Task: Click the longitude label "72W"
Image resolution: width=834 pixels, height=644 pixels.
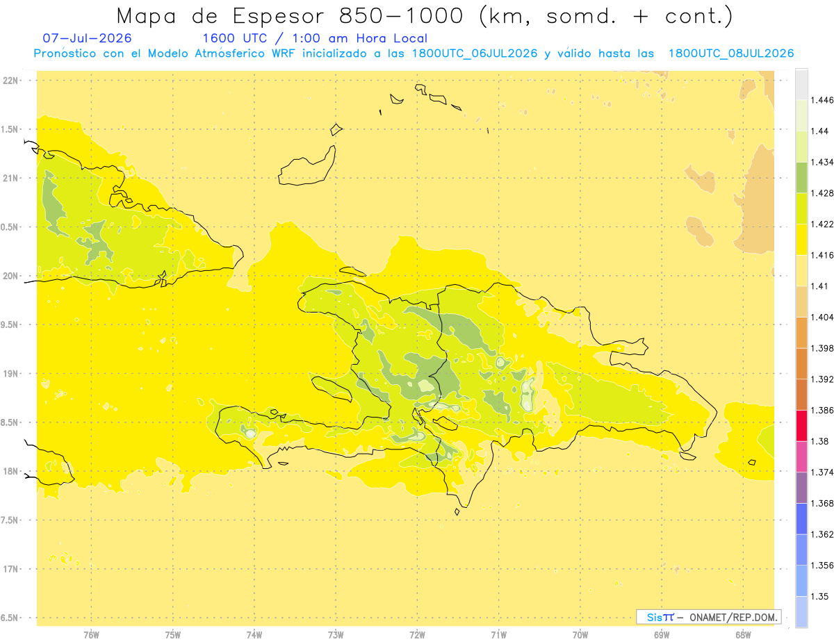Action: [417, 634]
